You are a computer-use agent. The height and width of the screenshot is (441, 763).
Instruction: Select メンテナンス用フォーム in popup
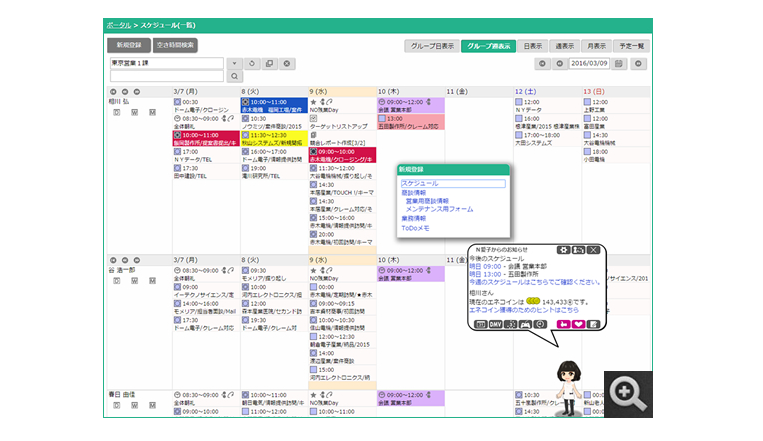[x=439, y=209]
